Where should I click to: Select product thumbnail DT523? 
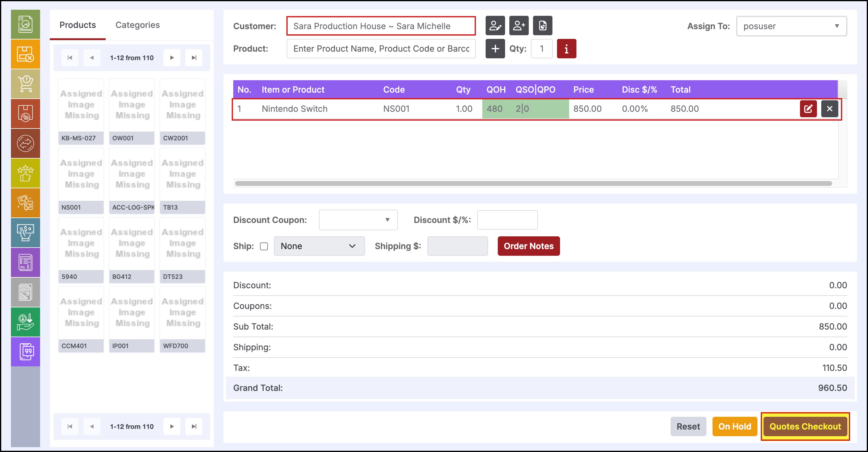point(182,250)
